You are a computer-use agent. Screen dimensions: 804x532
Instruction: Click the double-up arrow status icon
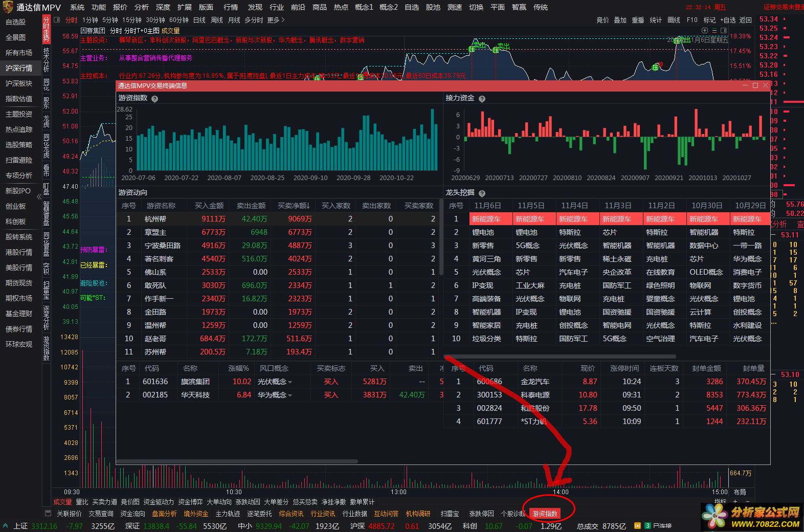point(6,526)
